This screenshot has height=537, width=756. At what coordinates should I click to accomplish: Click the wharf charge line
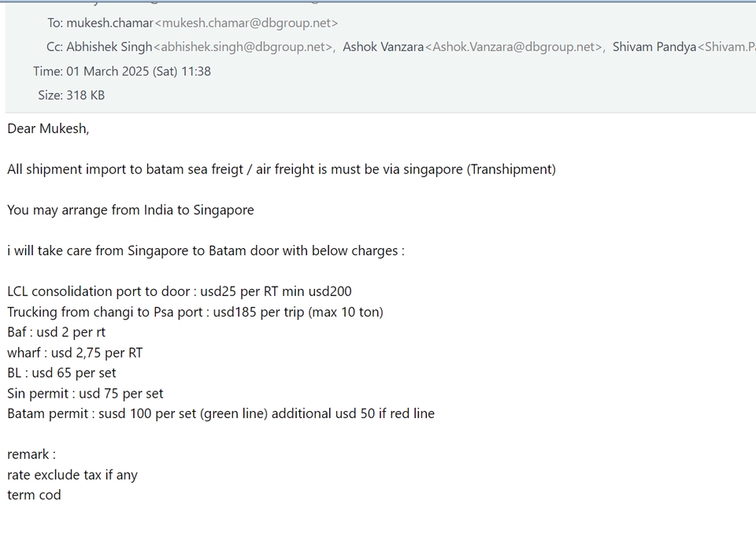(x=75, y=353)
